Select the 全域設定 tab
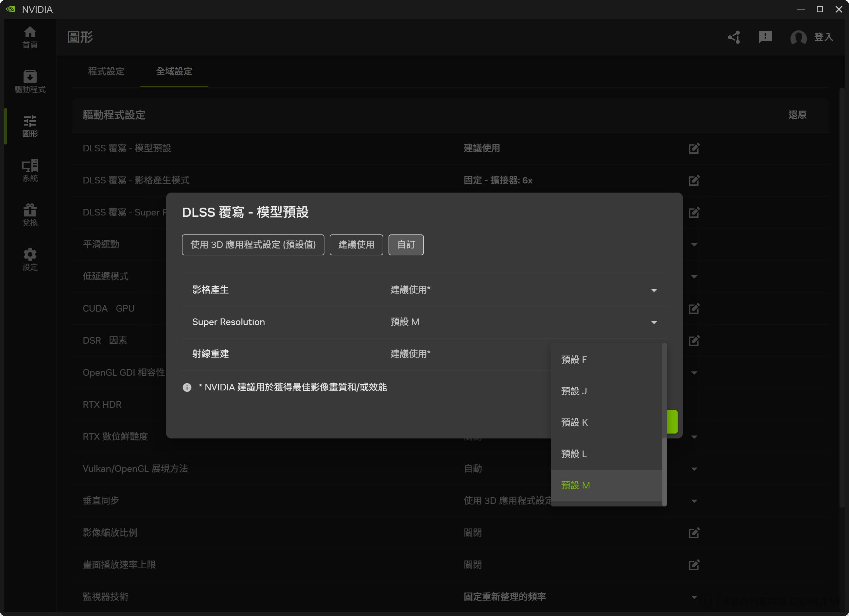This screenshot has height=616, width=849. coord(174,72)
